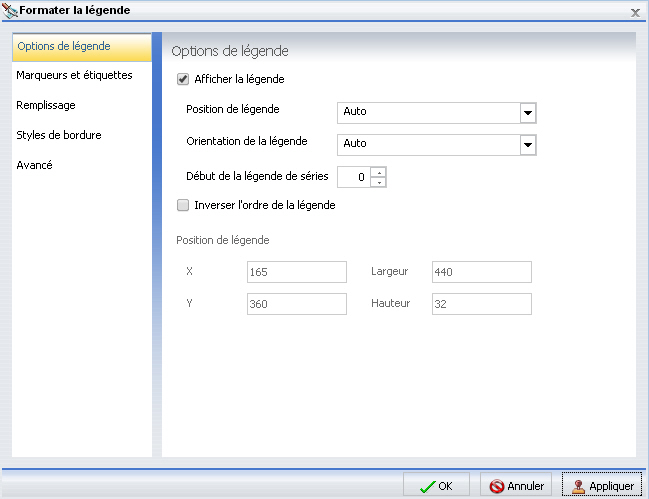
Task: Click the Options de légende panel heading
Action: (x=230, y=51)
